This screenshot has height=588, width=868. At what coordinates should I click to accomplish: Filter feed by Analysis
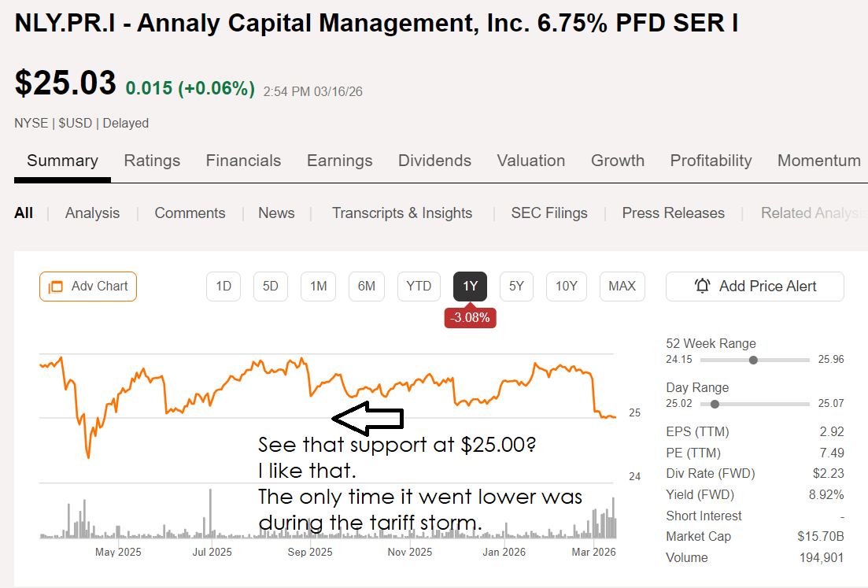point(92,213)
